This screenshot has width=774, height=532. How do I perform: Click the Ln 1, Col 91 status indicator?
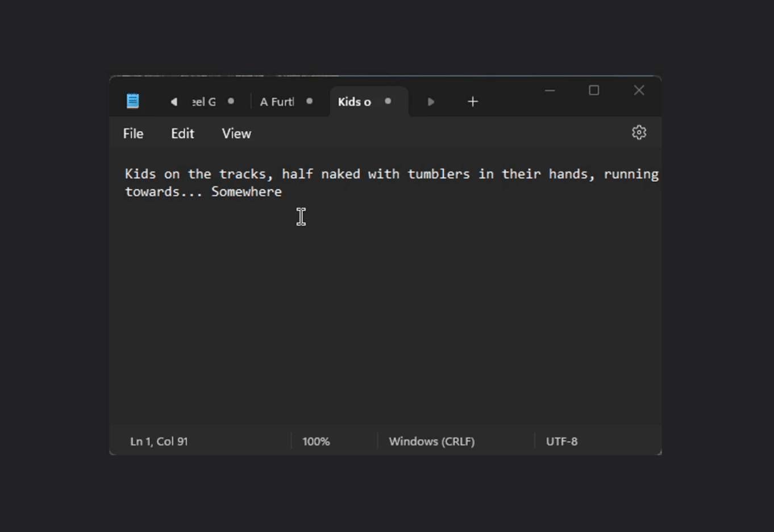click(x=158, y=441)
